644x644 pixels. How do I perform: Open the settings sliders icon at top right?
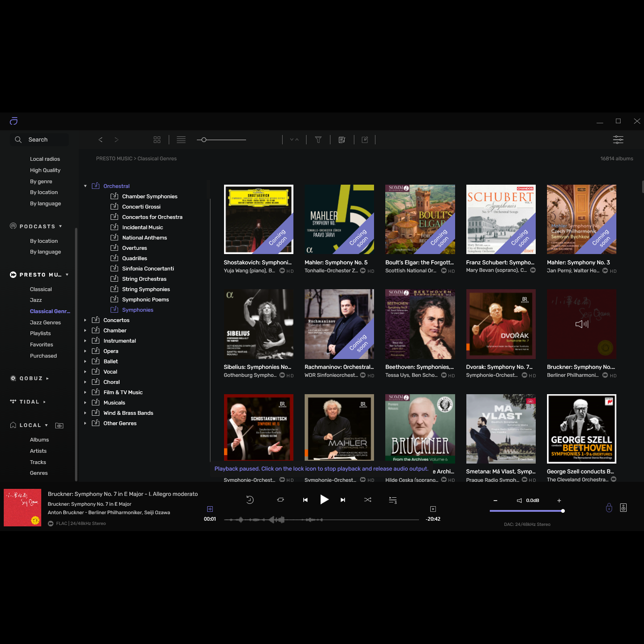pos(618,140)
